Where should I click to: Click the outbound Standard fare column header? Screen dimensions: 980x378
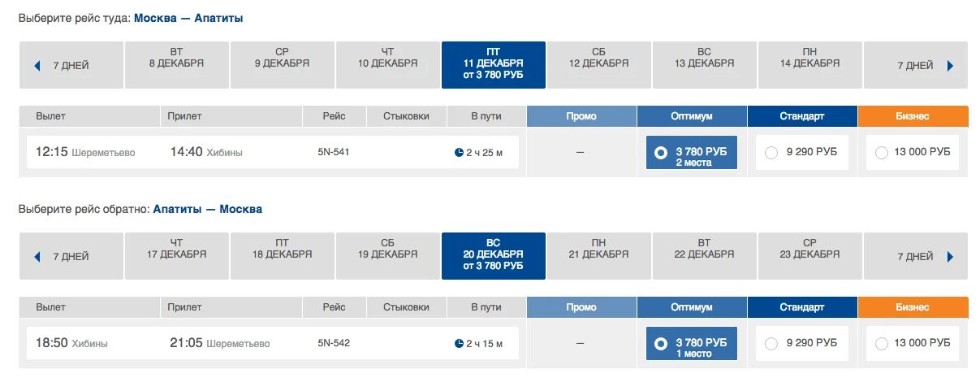(802, 116)
